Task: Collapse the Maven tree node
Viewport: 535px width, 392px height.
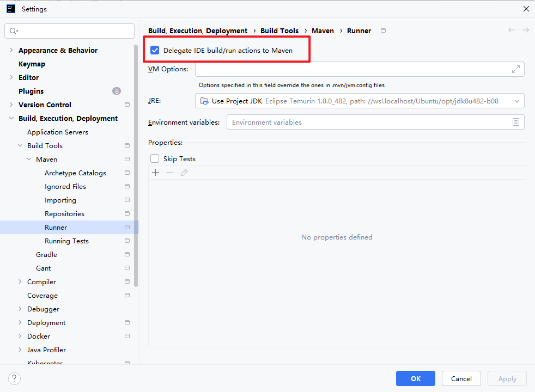Action: [x=29, y=160]
